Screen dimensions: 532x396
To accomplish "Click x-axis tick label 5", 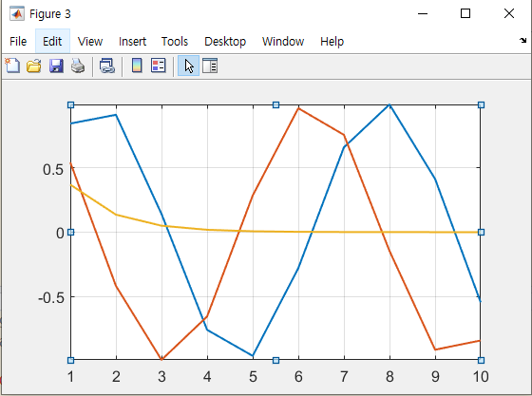I will [253, 377].
